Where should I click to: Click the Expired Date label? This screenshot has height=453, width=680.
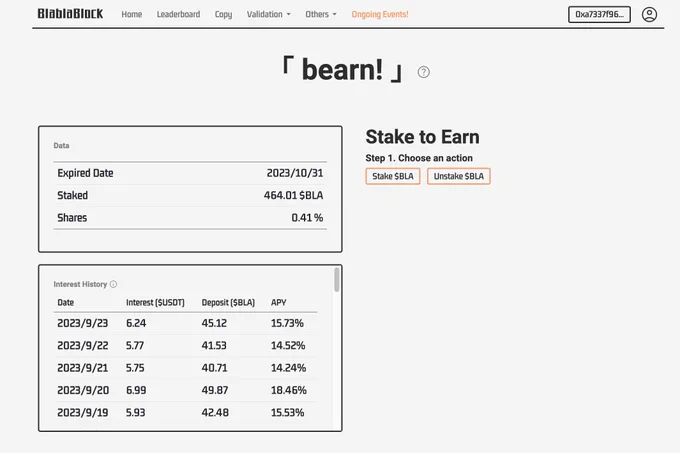click(85, 173)
